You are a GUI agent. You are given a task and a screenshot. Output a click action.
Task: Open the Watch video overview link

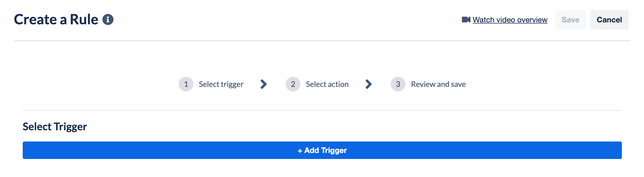pyautogui.click(x=510, y=19)
